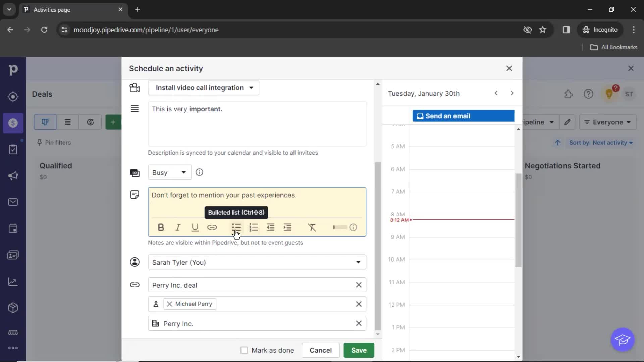Select the Italic formatting icon
The image size is (644, 362).
pos(178,227)
